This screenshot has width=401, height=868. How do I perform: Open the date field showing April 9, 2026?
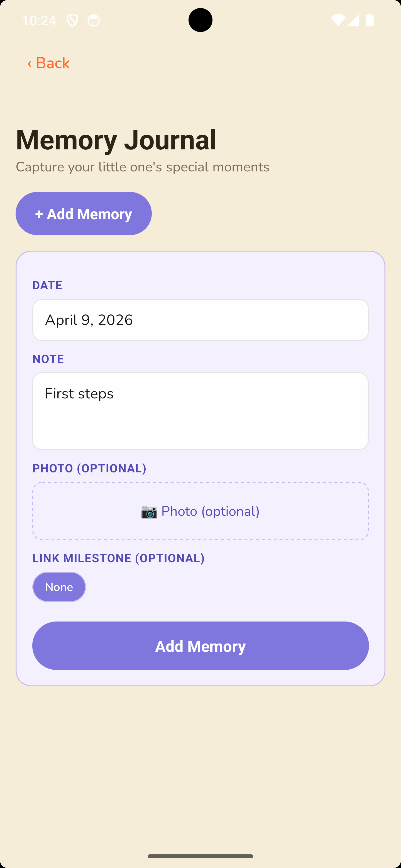(200, 320)
